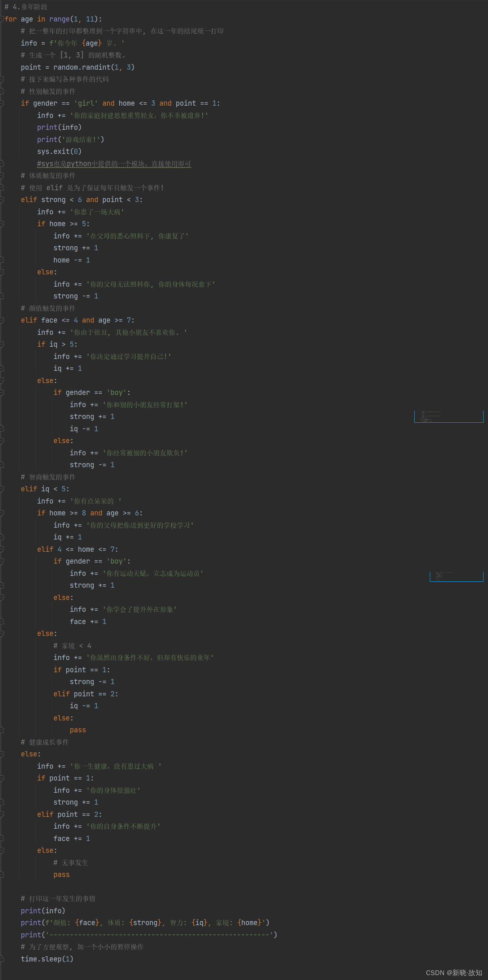Click the CSDN author watermark text

pyautogui.click(x=454, y=972)
